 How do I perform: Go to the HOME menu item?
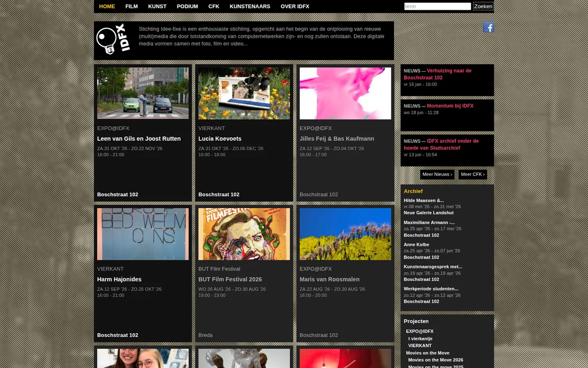coord(107,6)
